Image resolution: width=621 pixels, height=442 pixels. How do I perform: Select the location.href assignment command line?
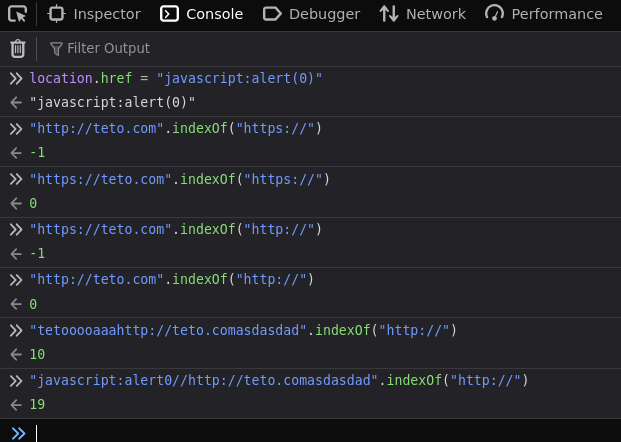point(176,78)
